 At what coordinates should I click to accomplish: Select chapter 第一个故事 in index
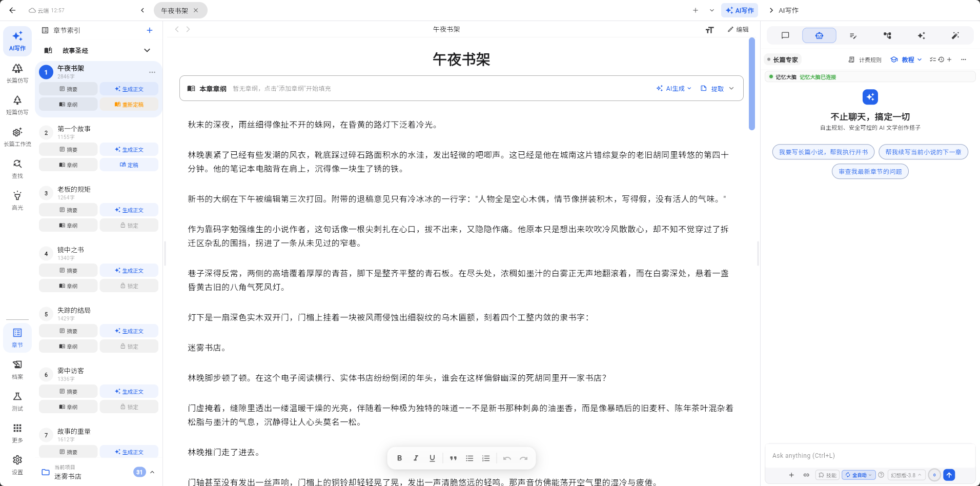tap(74, 129)
